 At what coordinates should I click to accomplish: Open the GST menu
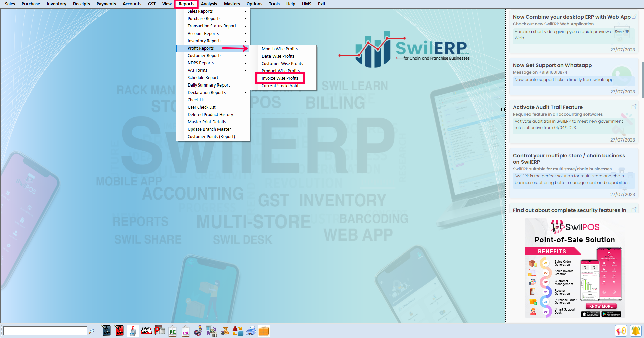[152, 4]
